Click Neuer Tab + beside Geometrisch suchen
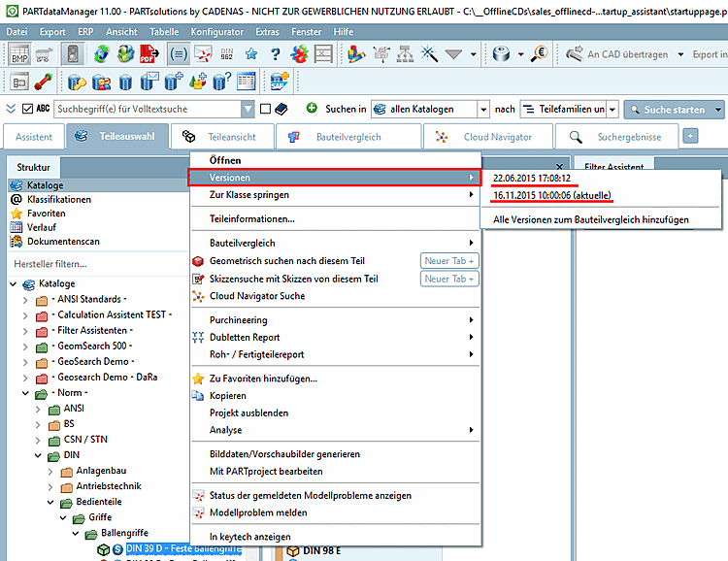Image resolution: width=728 pixels, height=561 pixels. pyautogui.click(x=449, y=261)
